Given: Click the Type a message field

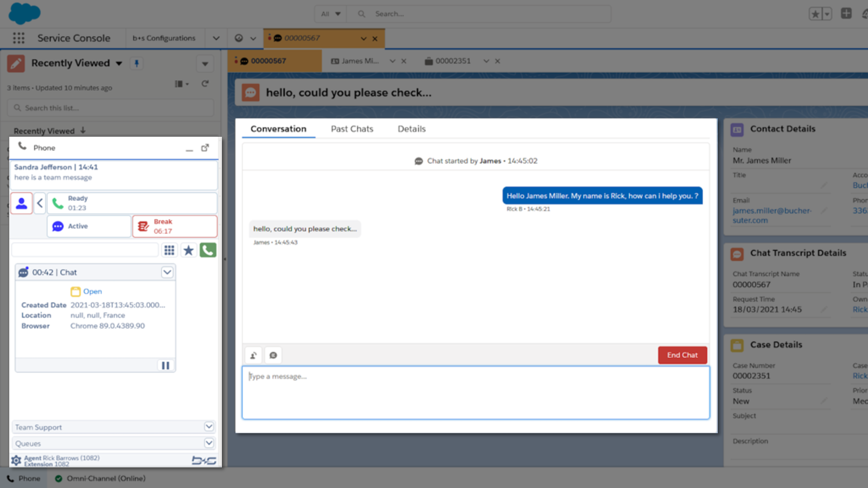Looking at the screenshot, I should coord(475,392).
